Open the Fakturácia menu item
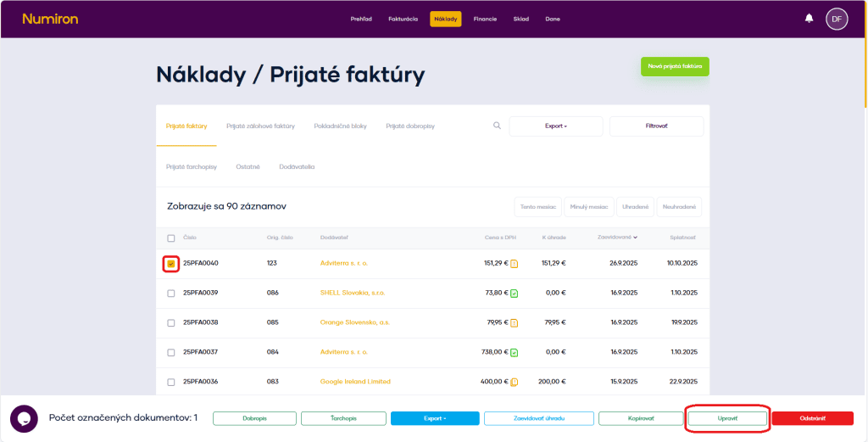The height and width of the screenshot is (442, 868). (x=403, y=19)
